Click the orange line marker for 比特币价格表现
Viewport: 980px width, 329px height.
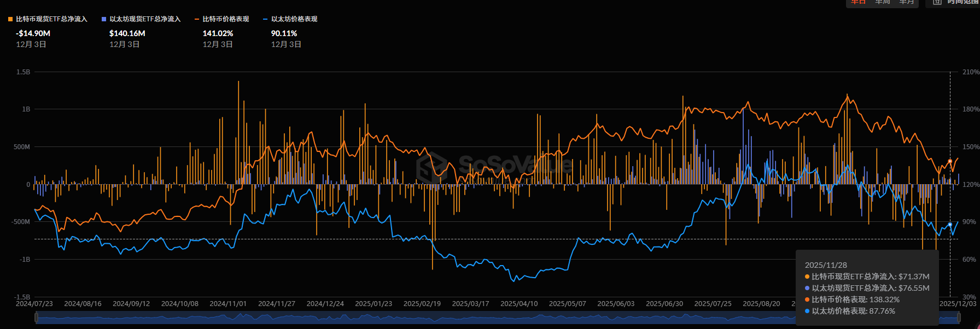(197, 19)
